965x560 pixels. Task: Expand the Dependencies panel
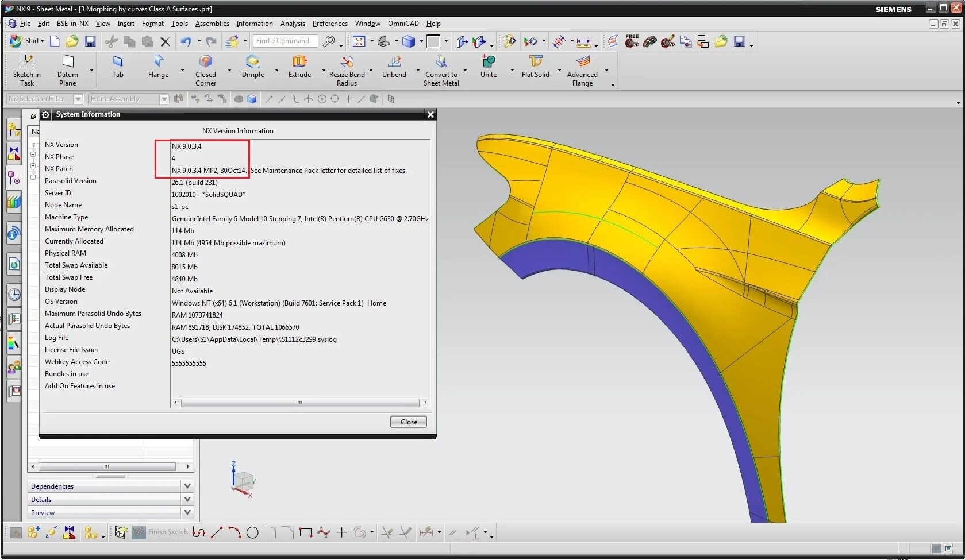(x=110, y=486)
